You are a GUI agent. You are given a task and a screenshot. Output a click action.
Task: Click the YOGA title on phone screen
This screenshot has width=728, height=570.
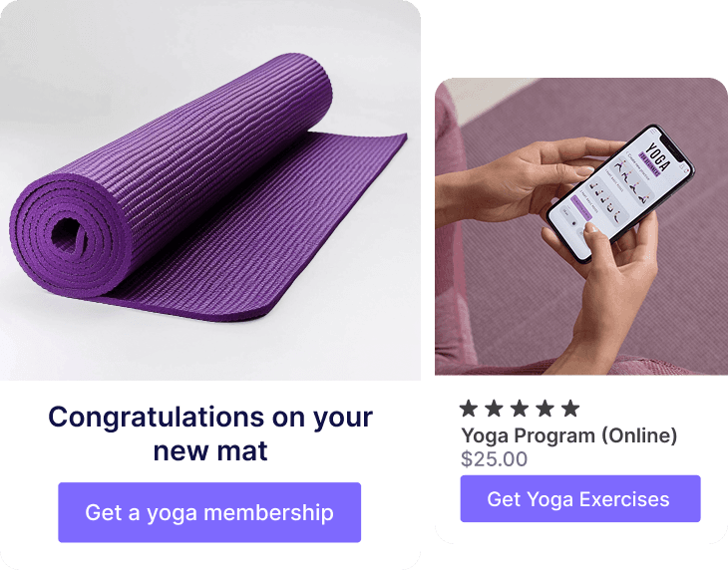click(658, 157)
